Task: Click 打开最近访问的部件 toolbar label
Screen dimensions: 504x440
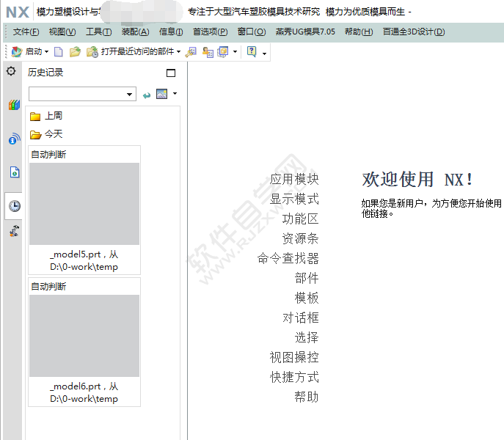Action: 138,52
